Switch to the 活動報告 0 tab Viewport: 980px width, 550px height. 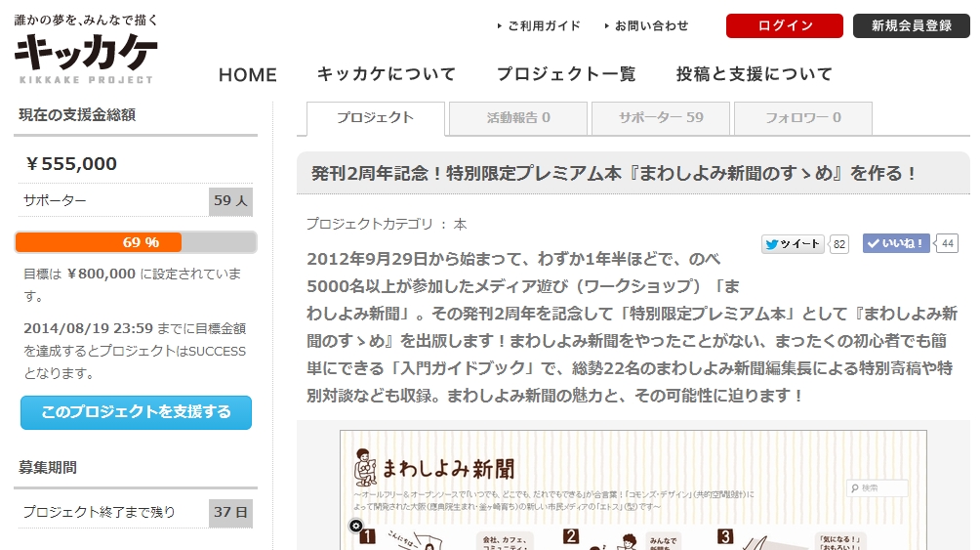[x=518, y=118]
